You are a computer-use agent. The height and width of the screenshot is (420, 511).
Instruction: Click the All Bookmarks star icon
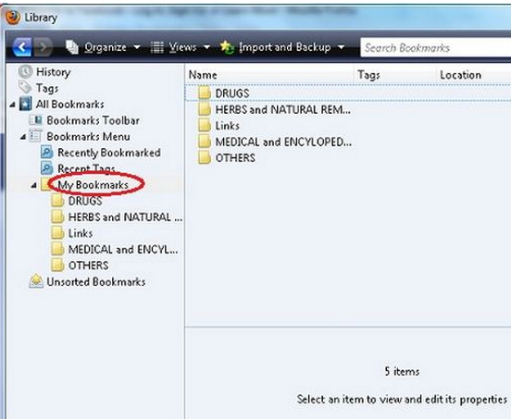(26, 104)
